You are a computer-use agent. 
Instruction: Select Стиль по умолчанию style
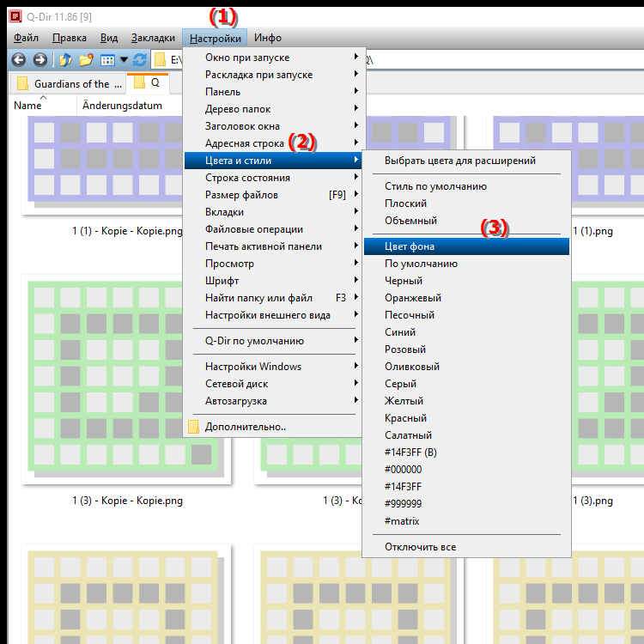pyautogui.click(x=466, y=186)
